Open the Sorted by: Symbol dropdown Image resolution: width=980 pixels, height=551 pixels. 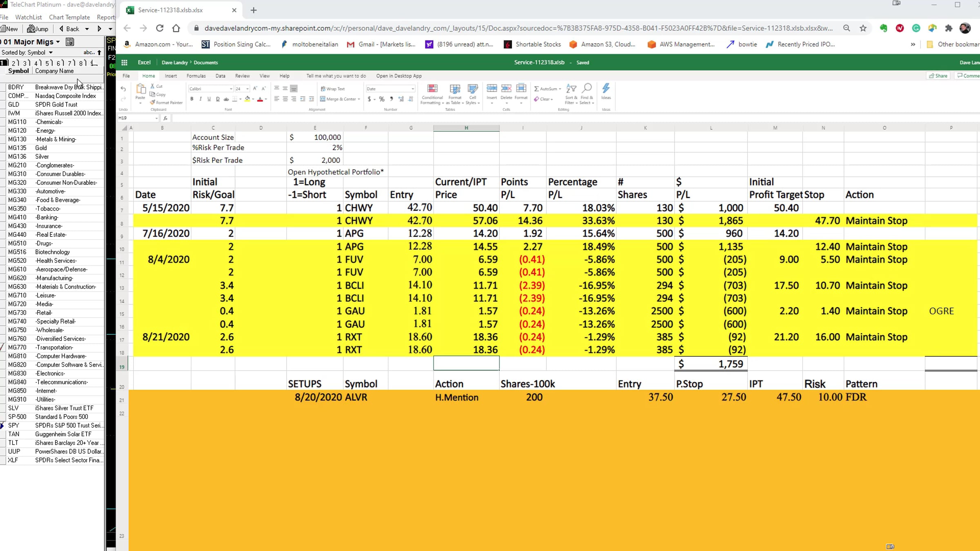(x=51, y=52)
